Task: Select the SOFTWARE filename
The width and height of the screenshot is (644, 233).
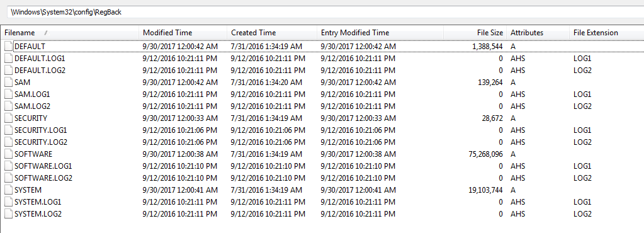Action: [33, 154]
